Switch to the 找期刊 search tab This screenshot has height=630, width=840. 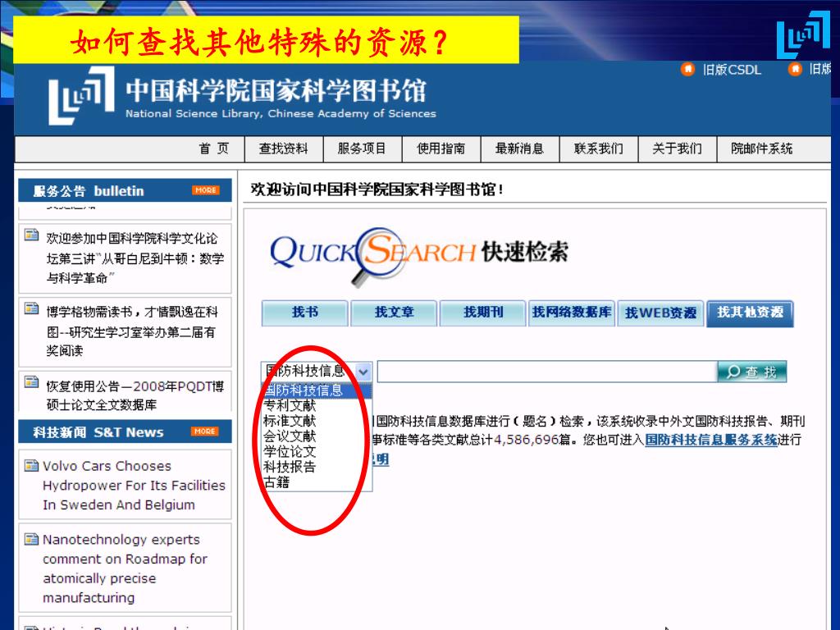point(482,313)
